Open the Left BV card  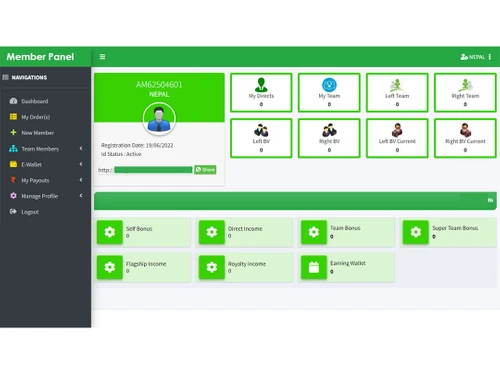pos(261,138)
